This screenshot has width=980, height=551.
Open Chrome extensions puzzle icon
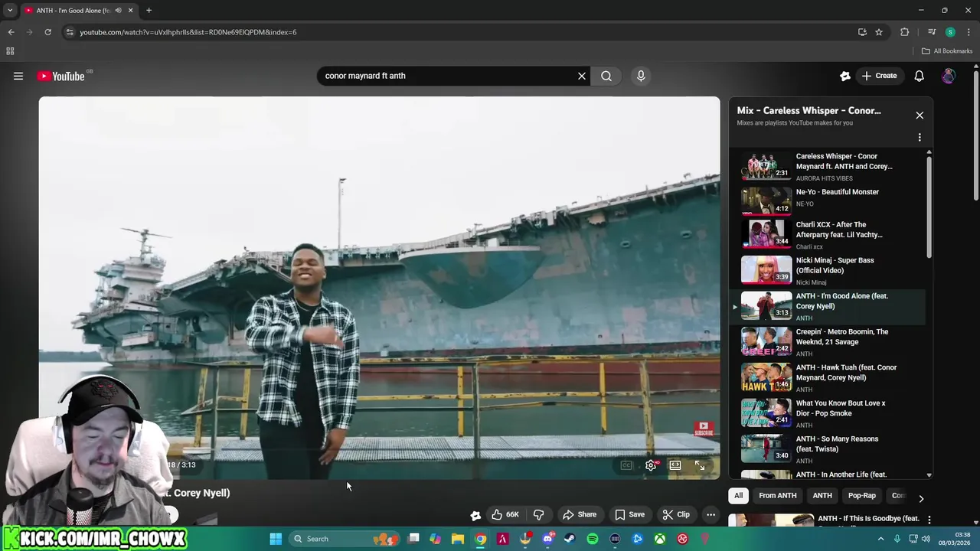[x=904, y=32]
